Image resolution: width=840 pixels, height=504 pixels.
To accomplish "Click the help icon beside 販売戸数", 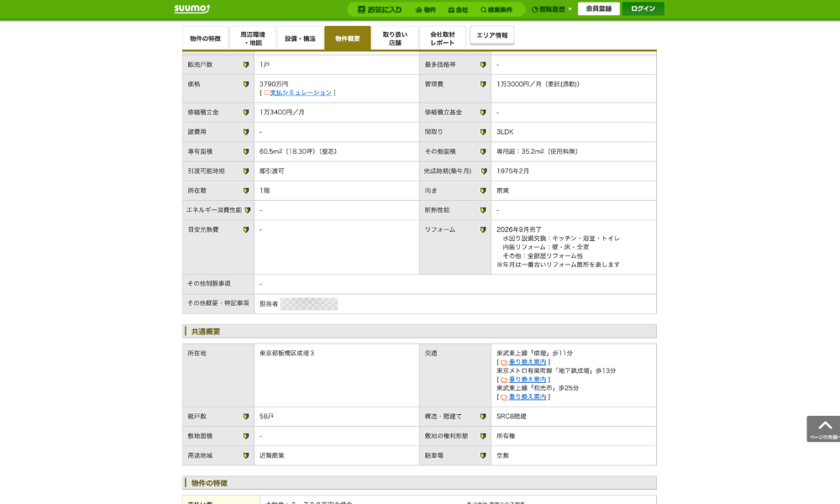I will point(246,65).
